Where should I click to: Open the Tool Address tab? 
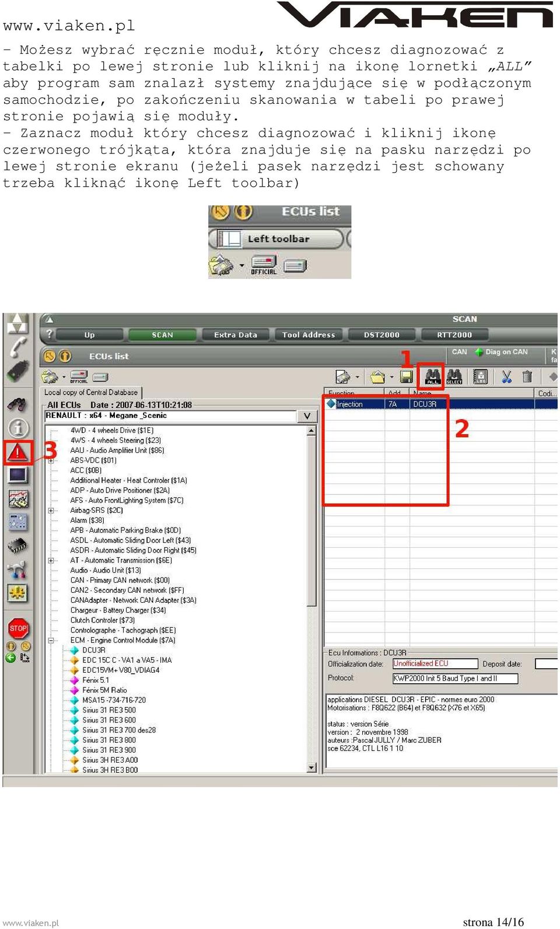point(309,335)
